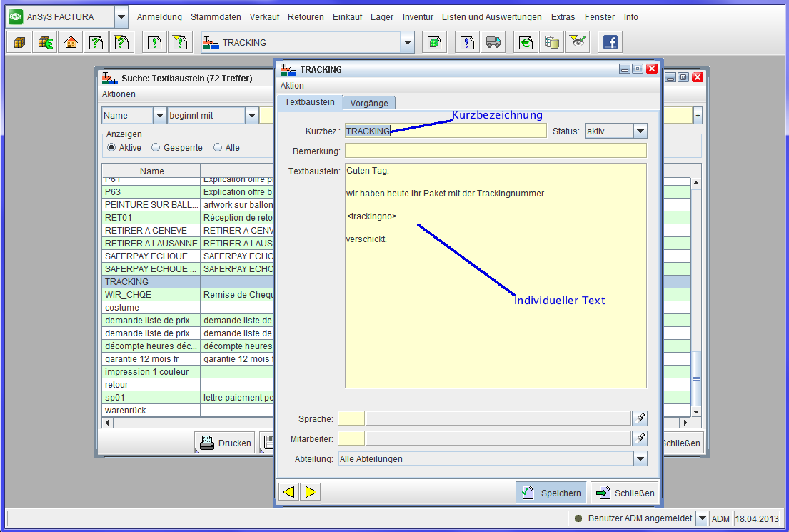Select the Gesperrte radio button
Viewport: 789px width, 532px height.
coord(156,148)
